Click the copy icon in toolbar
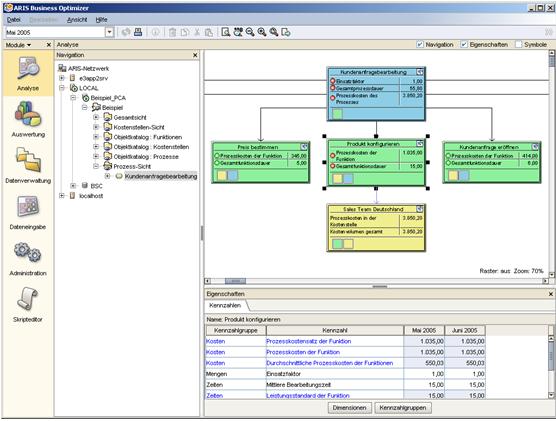Screen dimensions: 556x421 click(184, 32)
